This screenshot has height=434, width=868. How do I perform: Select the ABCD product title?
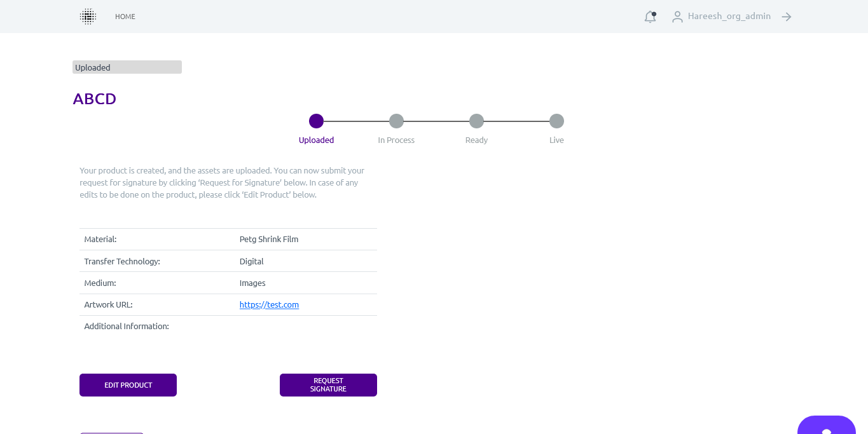pos(95,99)
